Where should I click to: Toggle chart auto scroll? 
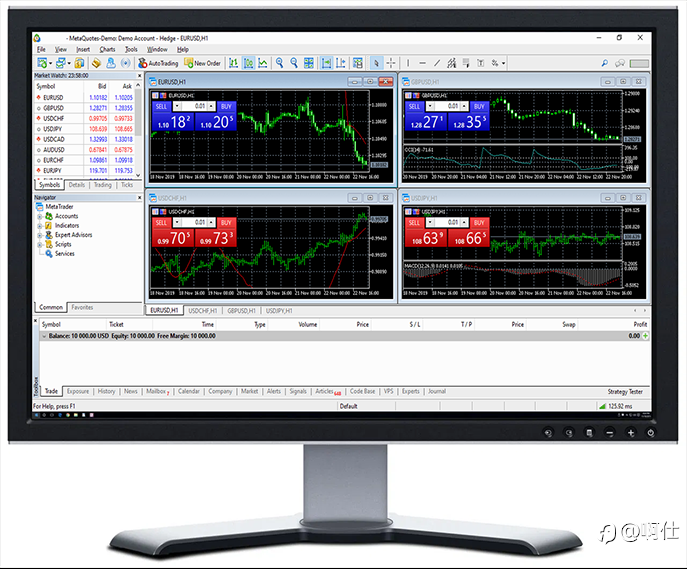tap(326, 63)
